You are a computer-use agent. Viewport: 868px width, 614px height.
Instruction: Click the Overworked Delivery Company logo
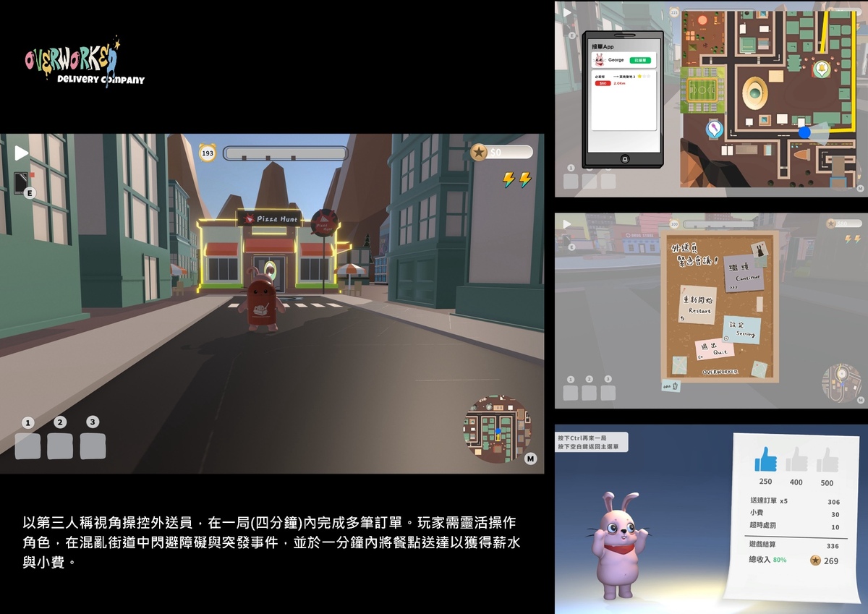(x=84, y=63)
